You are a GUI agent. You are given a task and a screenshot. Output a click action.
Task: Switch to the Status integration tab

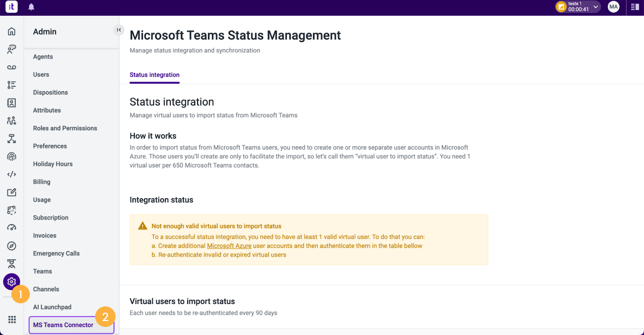[x=155, y=75]
